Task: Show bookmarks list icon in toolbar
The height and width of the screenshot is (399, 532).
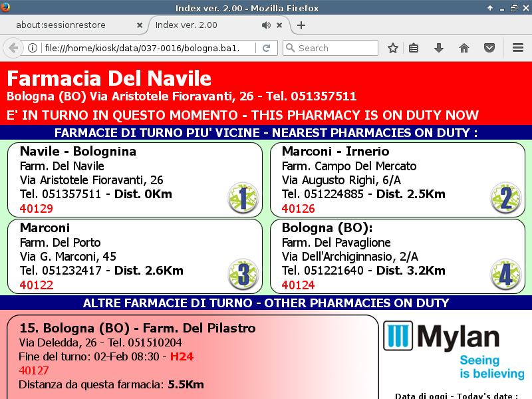Action: [414, 48]
